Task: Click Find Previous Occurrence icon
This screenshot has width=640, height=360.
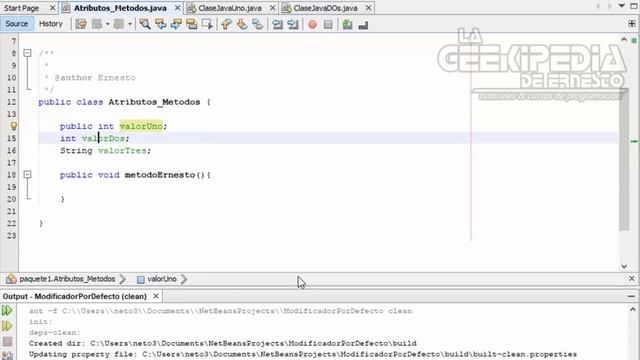Action: pyautogui.click(x=160, y=24)
